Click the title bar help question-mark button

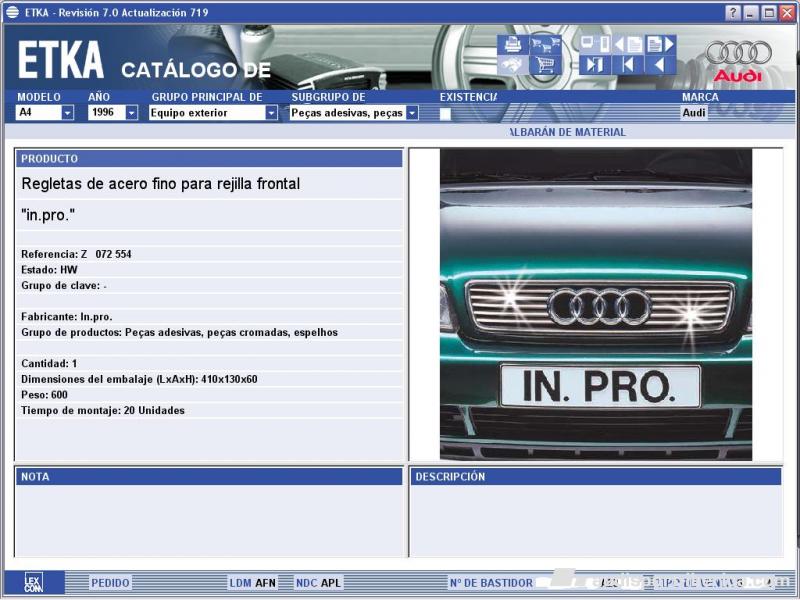tap(733, 13)
